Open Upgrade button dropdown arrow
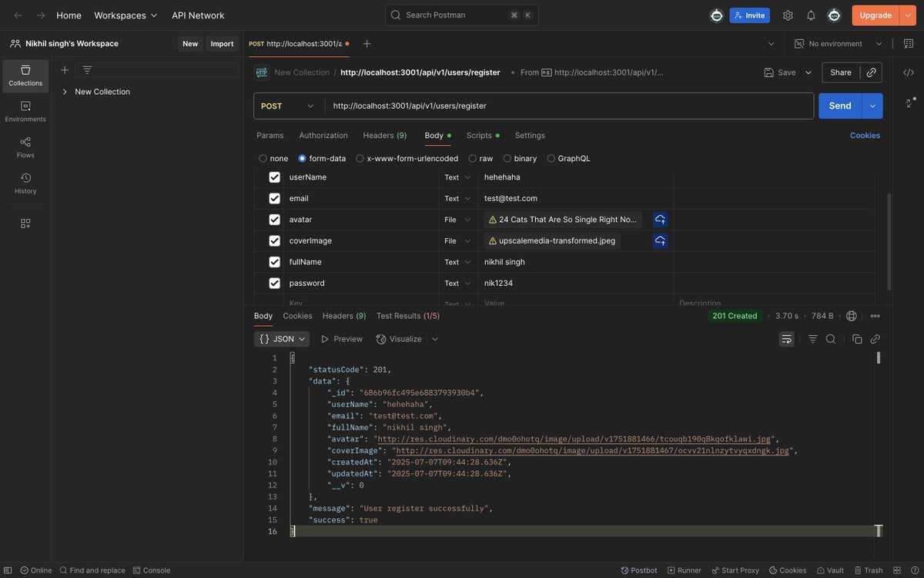924x578 pixels. [907, 15]
